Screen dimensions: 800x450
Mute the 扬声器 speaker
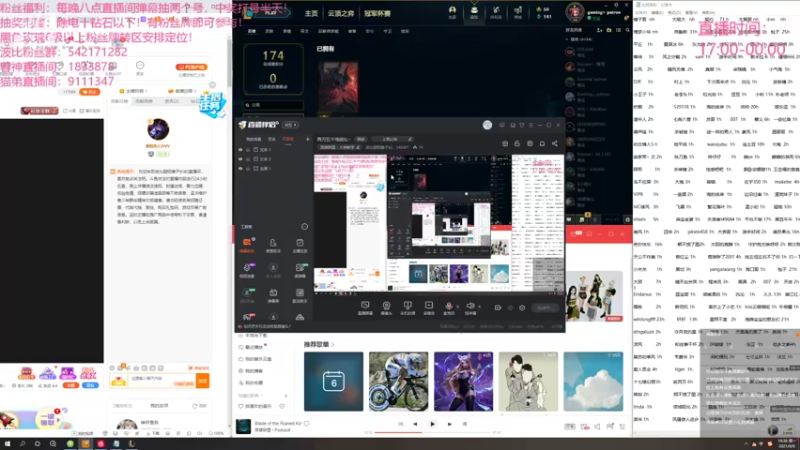tap(470, 307)
